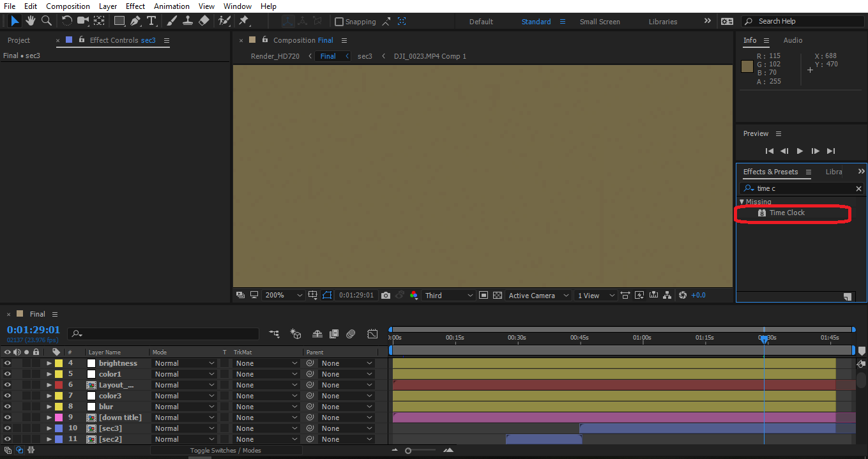Select the Pan Behind anchor point tool
The width and height of the screenshot is (868, 459).
(99, 21)
